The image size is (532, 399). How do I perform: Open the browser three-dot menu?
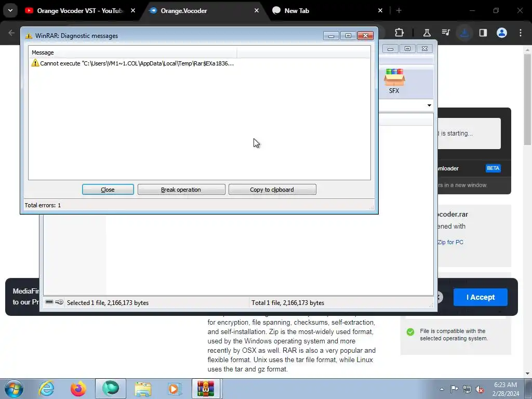pos(521,33)
